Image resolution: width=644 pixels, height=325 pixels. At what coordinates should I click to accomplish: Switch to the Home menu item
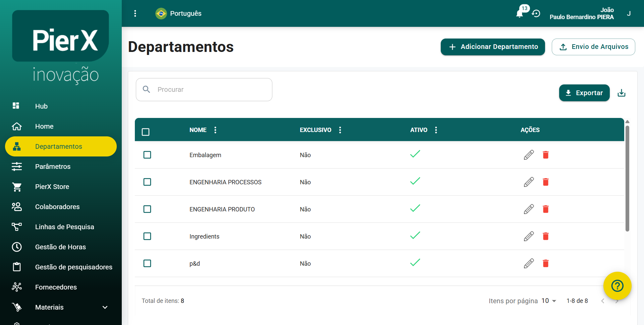44,126
